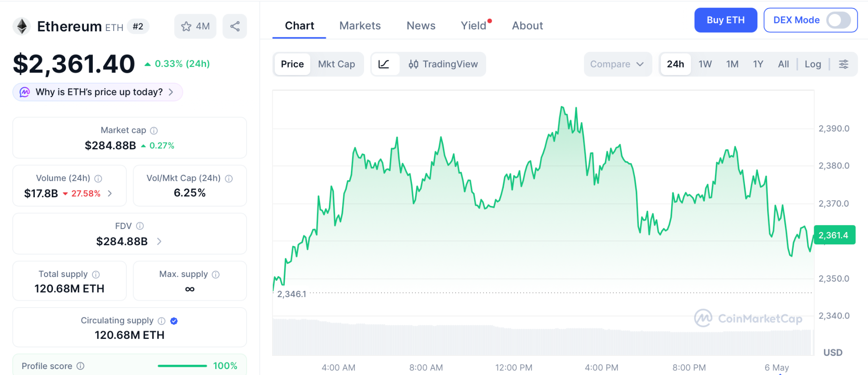This screenshot has height=375, width=868.
Task: Open the About tab
Action: pos(527,26)
